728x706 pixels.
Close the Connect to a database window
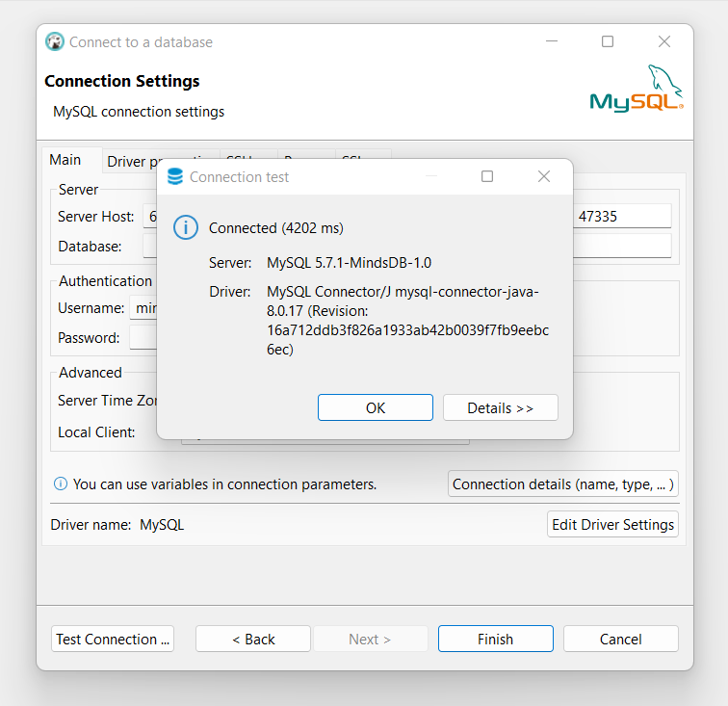tap(663, 41)
